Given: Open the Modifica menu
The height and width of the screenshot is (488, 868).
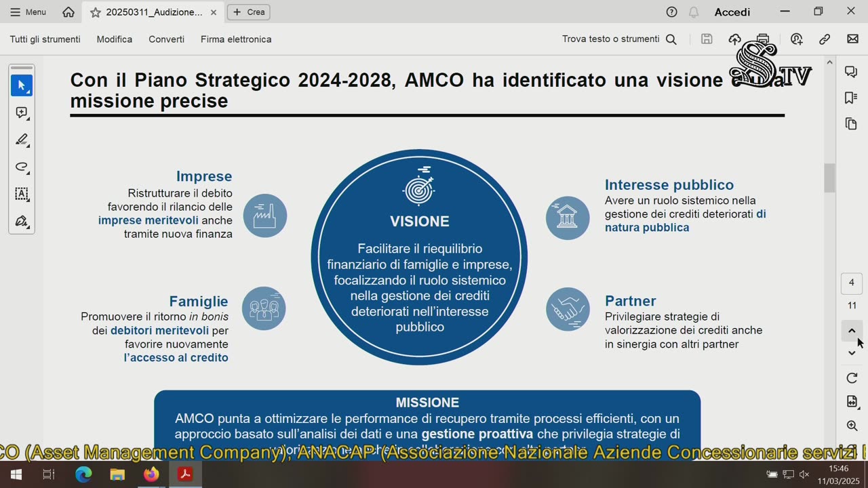Looking at the screenshot, I should coord(115,39).
